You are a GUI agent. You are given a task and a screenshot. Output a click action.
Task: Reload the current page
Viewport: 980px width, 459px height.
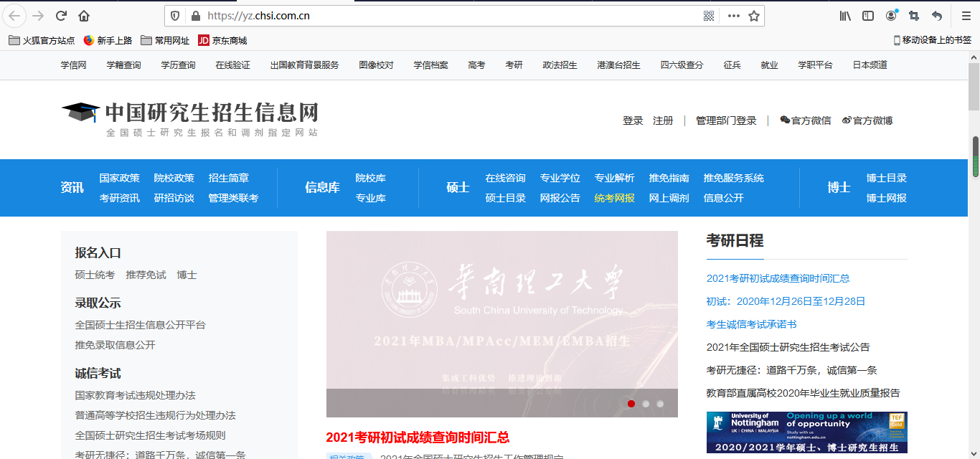tap(61, 16)
